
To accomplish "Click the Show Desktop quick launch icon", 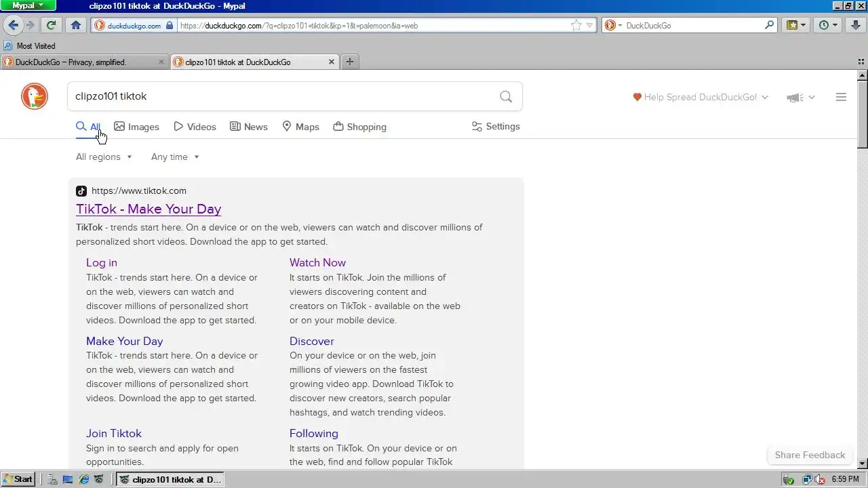I will [x=68, y=479].
